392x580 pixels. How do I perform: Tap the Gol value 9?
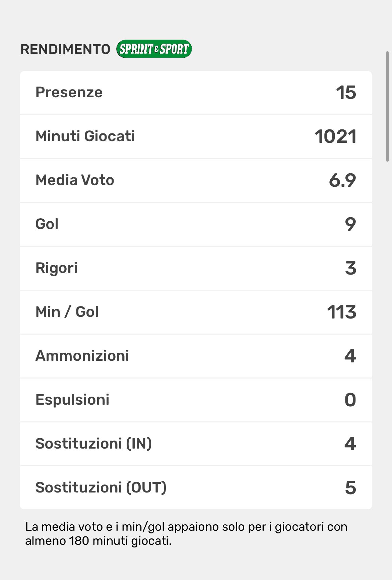[x=350, y=224]
